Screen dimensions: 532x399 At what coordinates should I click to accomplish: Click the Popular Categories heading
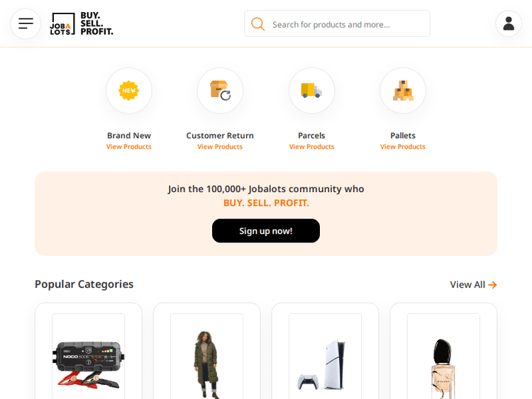tap(84, 283)
